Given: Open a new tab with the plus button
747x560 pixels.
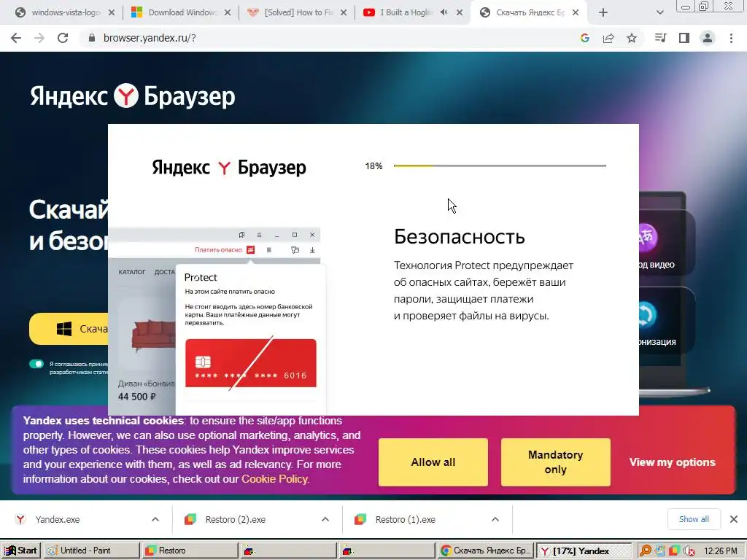Looking at the screenshot, I should click(x=603, y=13).
